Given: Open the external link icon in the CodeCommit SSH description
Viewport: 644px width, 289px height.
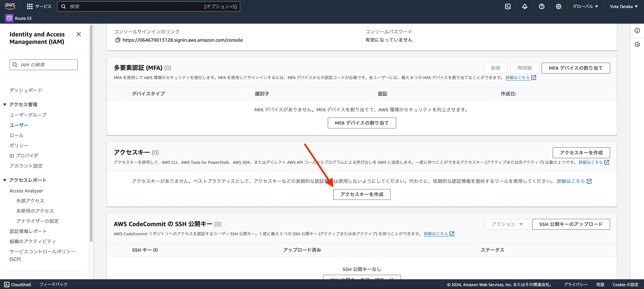Looking at the screenshot, I should [452, 234].
